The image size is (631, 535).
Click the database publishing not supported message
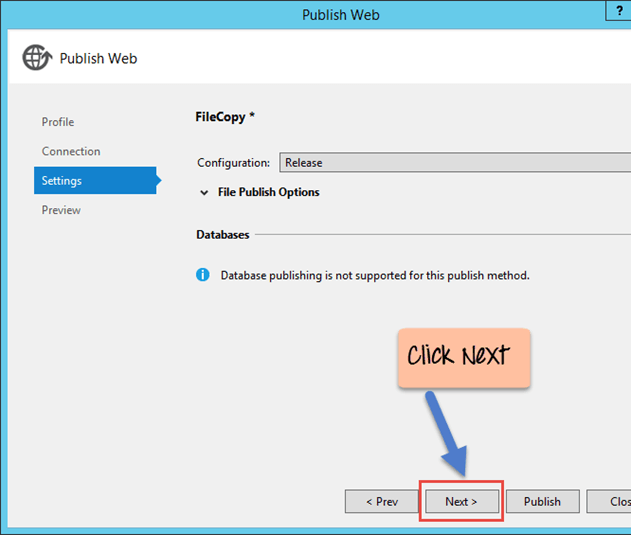click(375, 275)
